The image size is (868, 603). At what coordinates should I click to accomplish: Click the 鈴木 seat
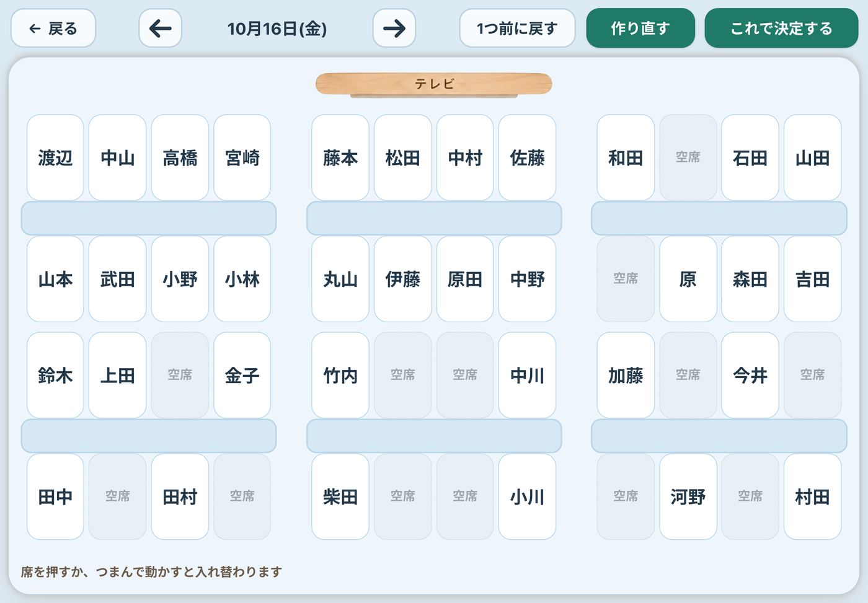55,375
